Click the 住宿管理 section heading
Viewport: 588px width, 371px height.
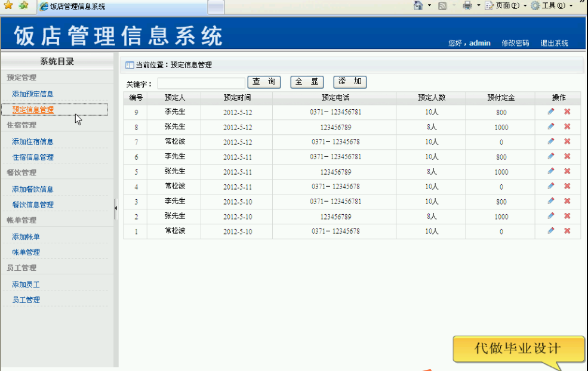coord(21,125)
